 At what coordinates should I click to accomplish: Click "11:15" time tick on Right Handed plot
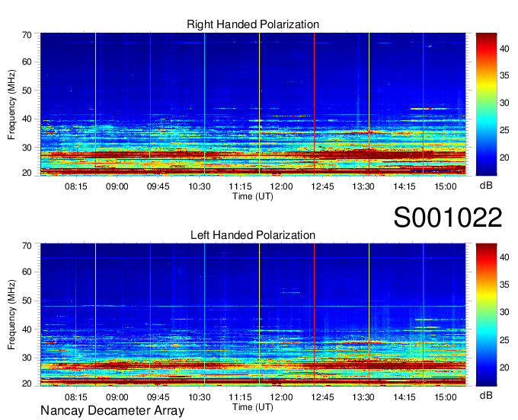tap(241, 186)
